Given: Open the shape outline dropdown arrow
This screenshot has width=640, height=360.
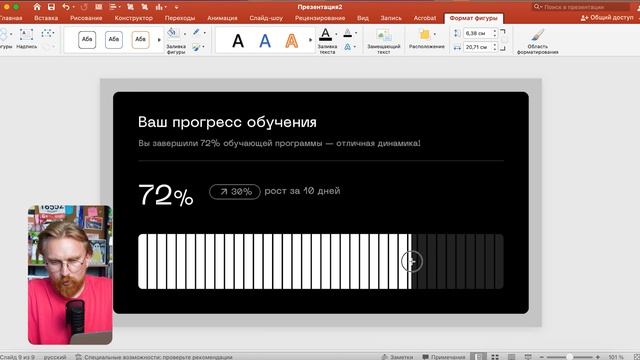Looking at the screenshot, I should point(204,33).
